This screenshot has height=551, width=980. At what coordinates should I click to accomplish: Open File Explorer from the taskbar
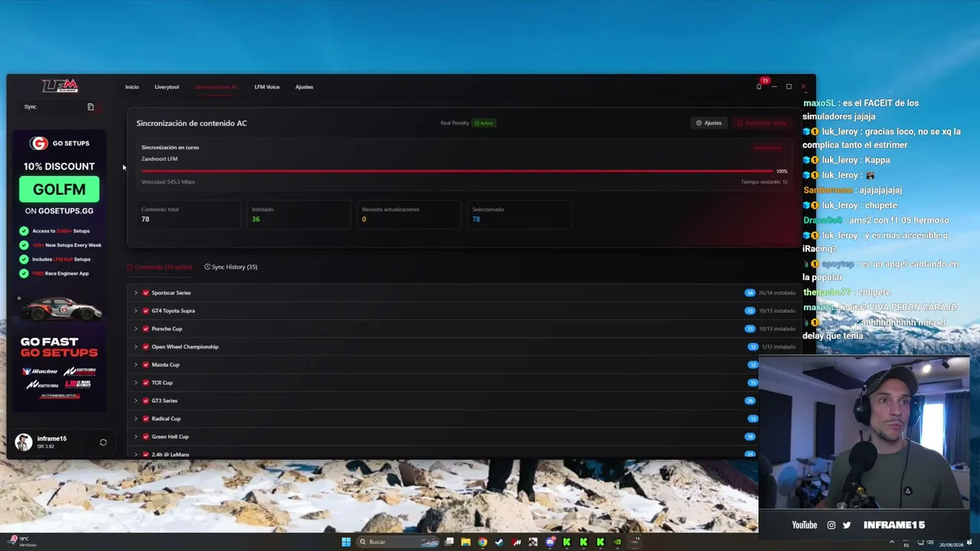tap(465, 542)
